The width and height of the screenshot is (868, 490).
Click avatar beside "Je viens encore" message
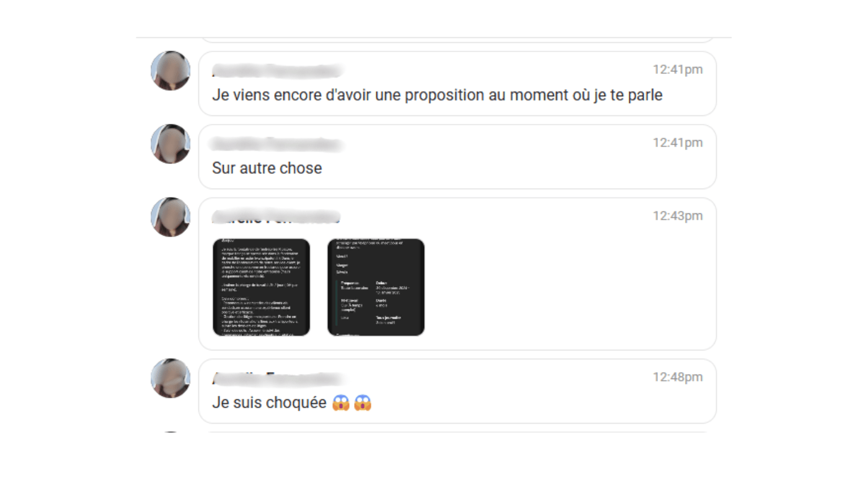click(170, 71)
